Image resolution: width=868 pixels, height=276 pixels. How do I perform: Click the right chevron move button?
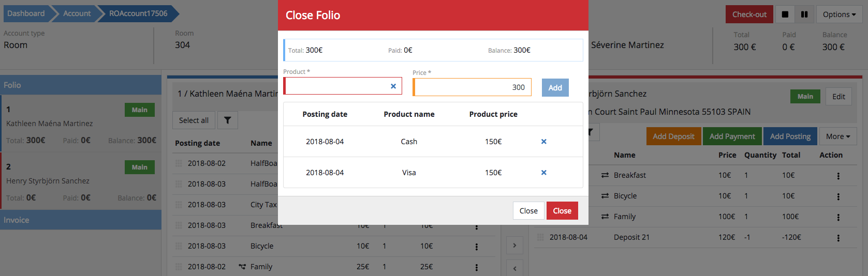[514, 246]
